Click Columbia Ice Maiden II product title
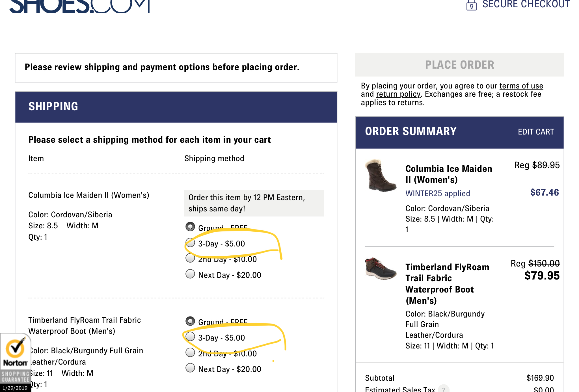Image resolution: width=579 pixels, height=392 pixels. [x=448, y=174]
